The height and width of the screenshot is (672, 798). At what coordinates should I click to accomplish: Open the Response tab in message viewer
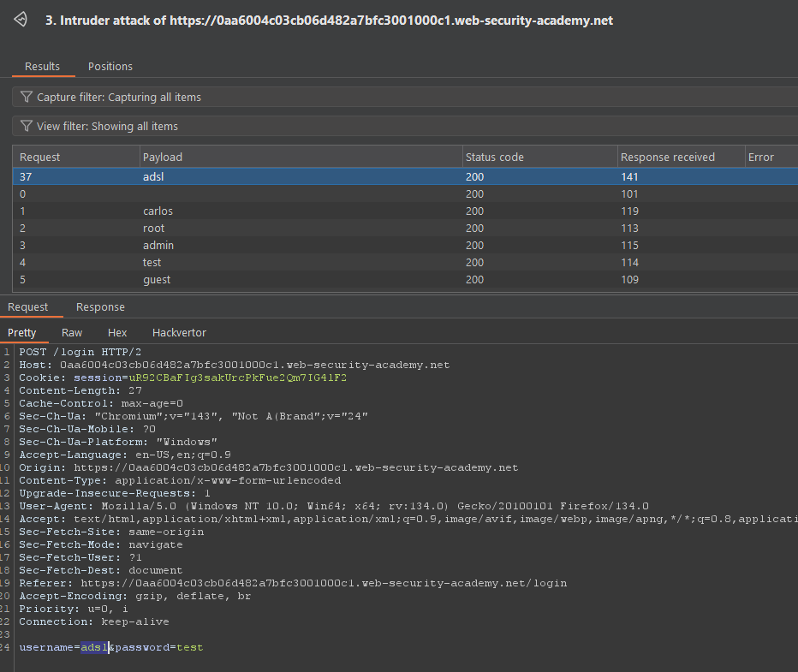[x=100, y=307]
